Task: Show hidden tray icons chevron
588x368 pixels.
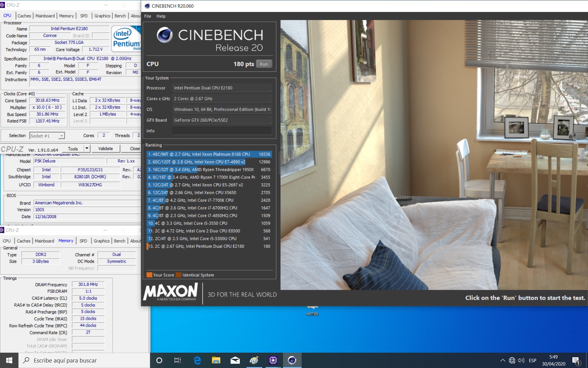Action: [x=503, y=360]
